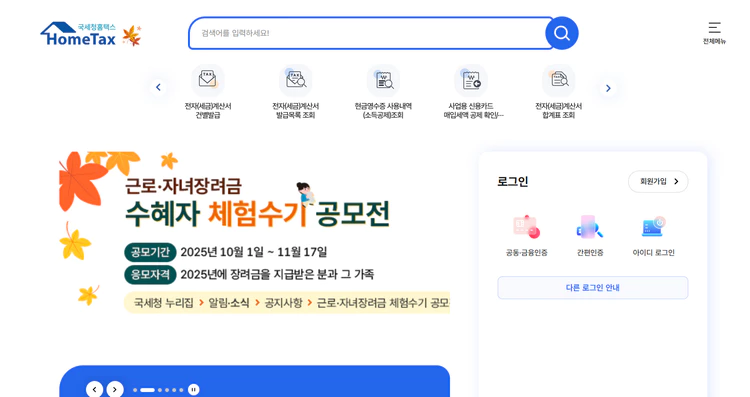Click the 로그인 heading text
The image size is (750, 397).
coord(512,181)
